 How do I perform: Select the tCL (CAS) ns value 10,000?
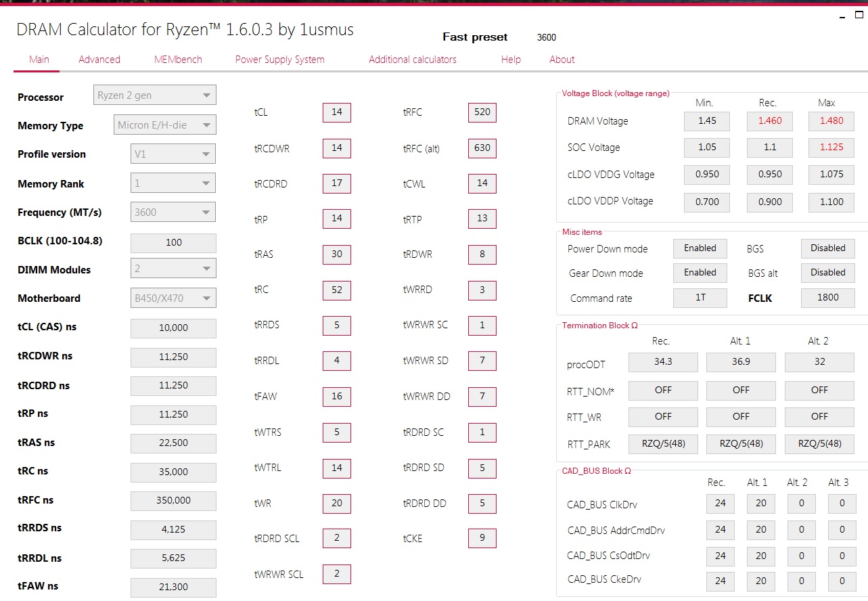point(173,328)
